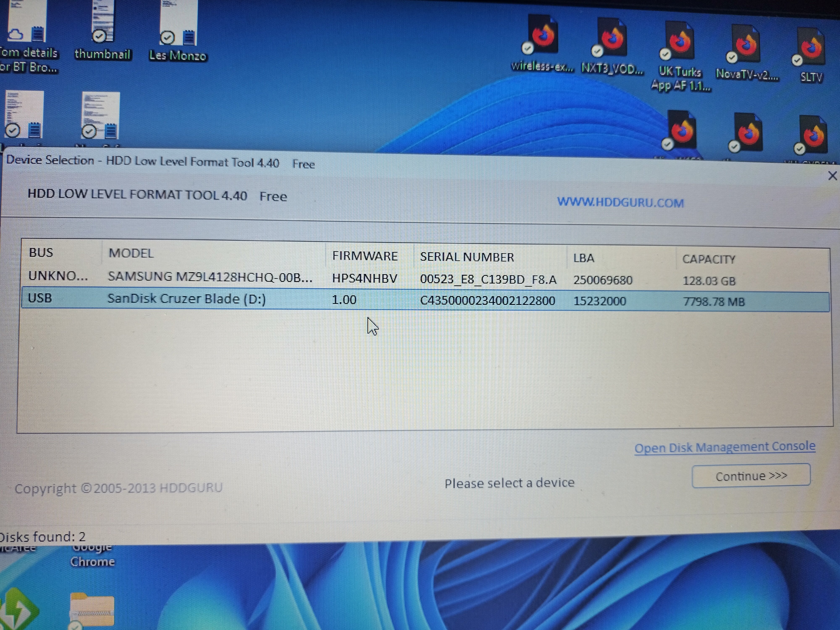Click capacity value 7798.78 MB

pos(714,302)
